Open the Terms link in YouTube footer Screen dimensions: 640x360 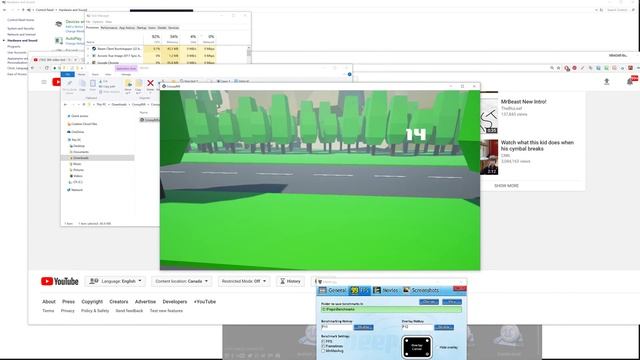tap(48, 311)
